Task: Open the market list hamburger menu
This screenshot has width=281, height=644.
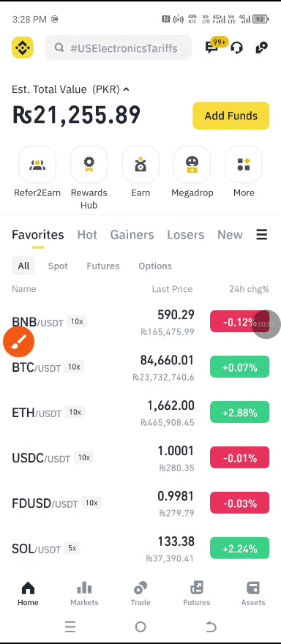Action: [x=262, y=234]
